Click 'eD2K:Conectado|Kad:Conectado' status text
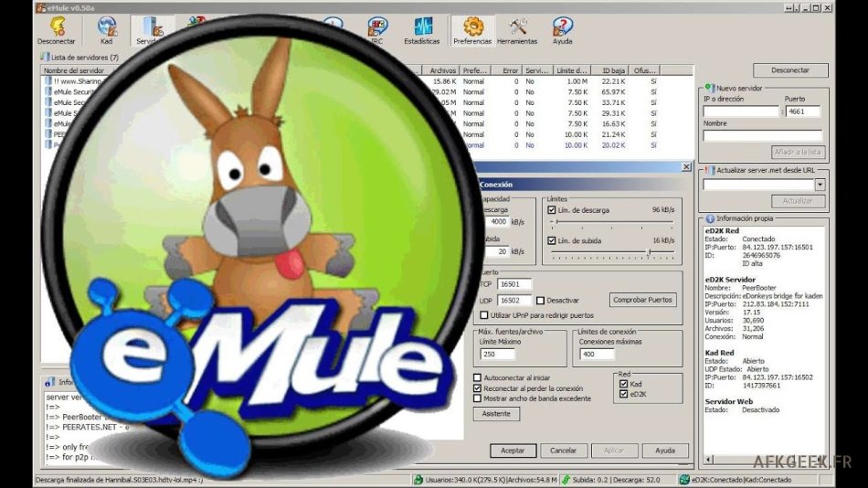This screenshot has width=868, height=488. [741, 481]
